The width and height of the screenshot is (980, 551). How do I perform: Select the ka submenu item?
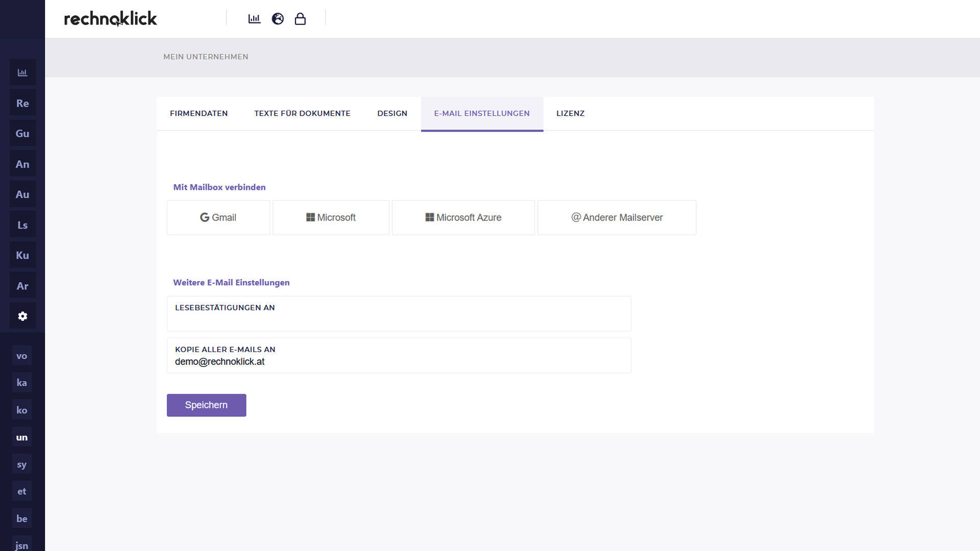point(22,383)
